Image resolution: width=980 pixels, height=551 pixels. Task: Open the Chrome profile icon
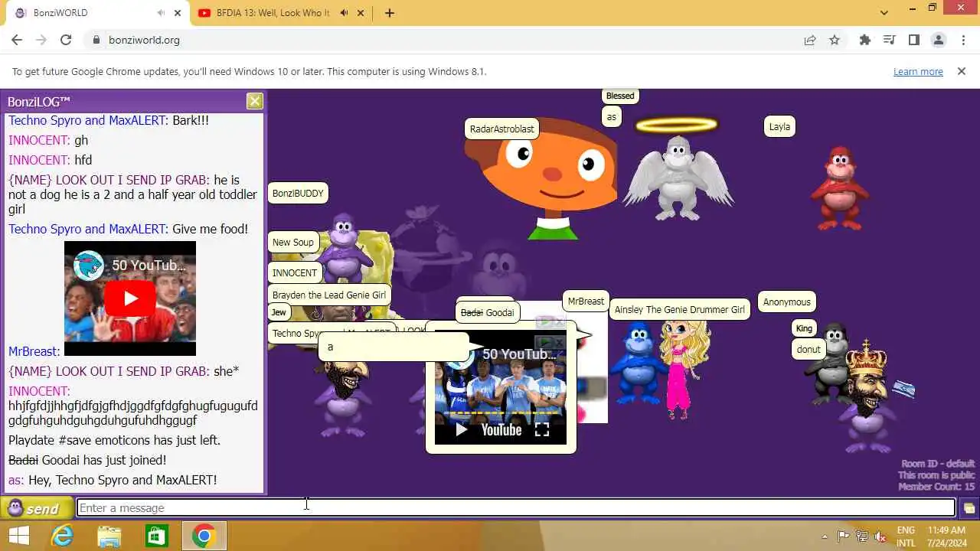point(939,40)
